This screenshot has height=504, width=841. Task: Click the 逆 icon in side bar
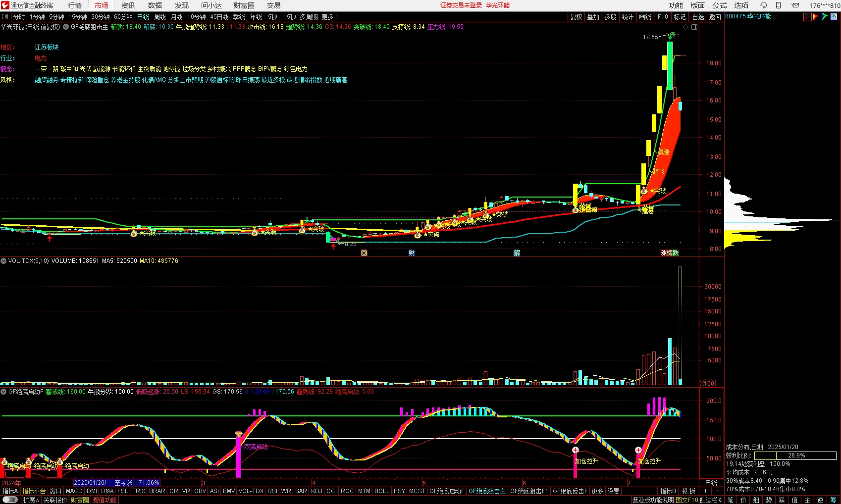pyautogui.click(x=820, y=500)
